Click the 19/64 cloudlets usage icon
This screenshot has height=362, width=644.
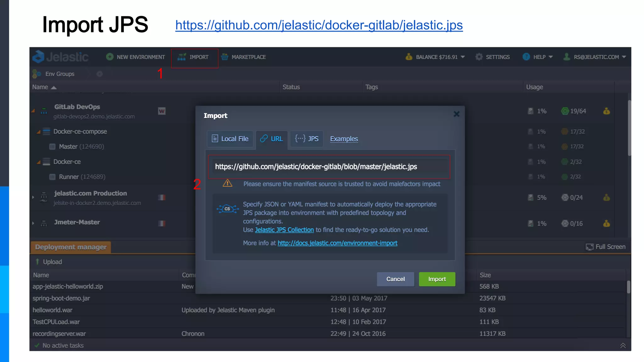[x=565, y=111]
